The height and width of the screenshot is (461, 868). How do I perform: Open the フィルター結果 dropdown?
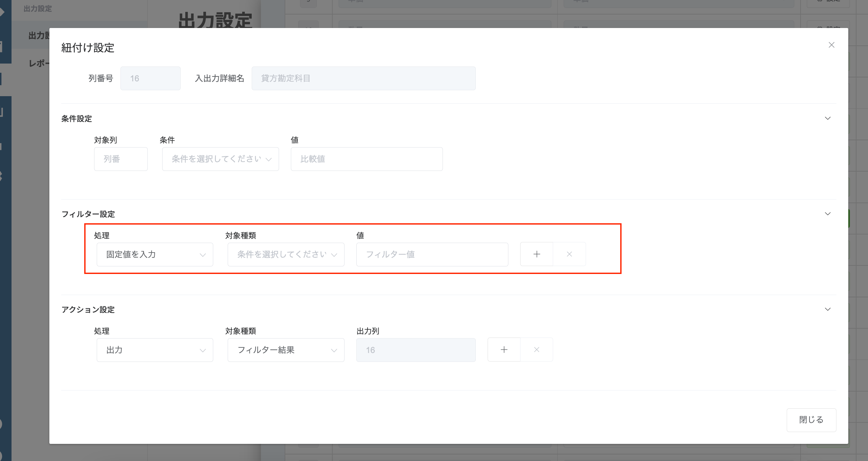pyautogui.click(x=286, y=350)
